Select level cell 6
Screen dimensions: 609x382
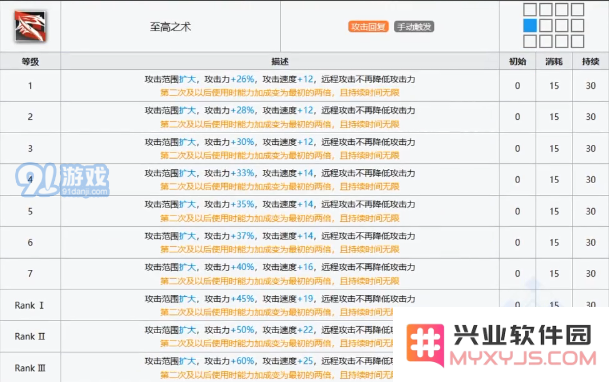[x=30, y=243]
